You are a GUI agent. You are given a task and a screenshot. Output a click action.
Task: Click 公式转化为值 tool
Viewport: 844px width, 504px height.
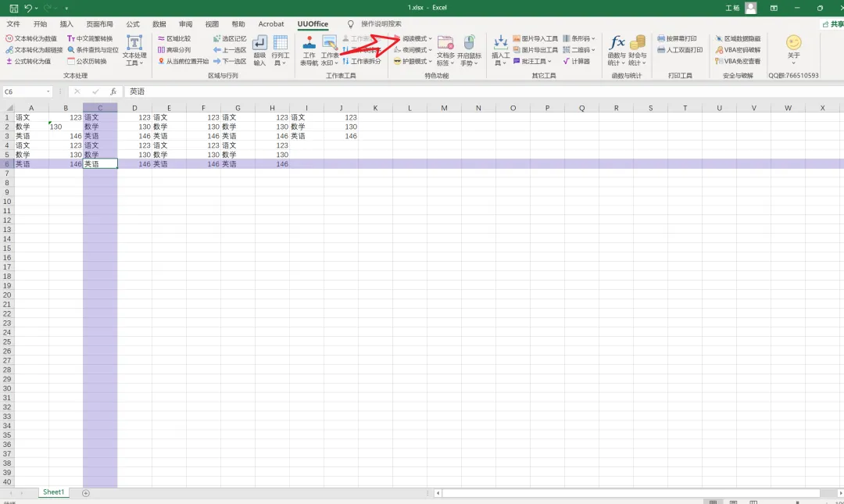click(x=28, y=62)
